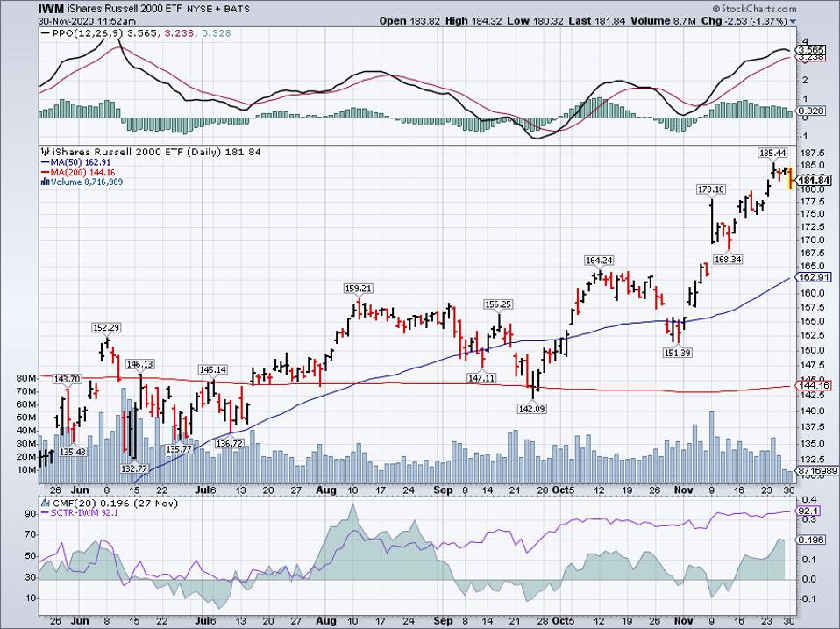Click the 143.70 price label
This screenshot has height=629, width=840.
click(x=67, y=379)
